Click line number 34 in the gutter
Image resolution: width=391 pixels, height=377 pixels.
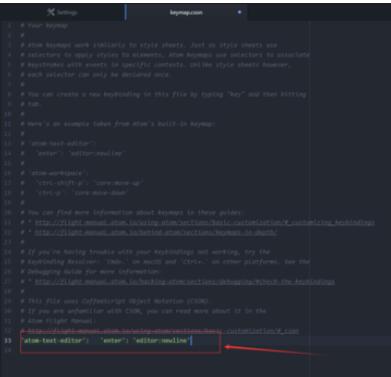pos(8,350)
